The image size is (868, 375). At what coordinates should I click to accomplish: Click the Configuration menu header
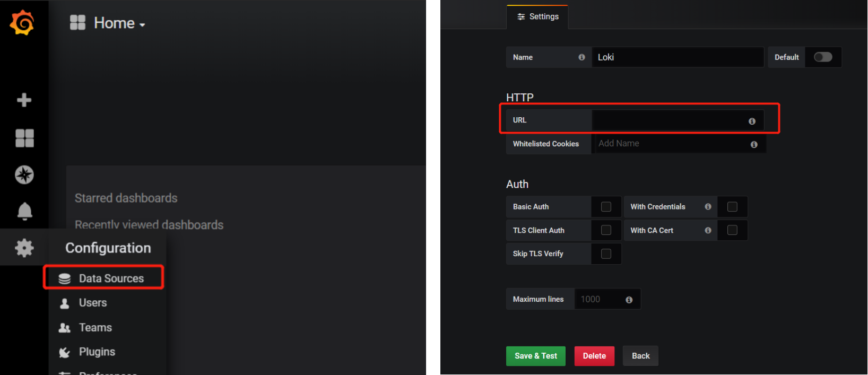108,248
